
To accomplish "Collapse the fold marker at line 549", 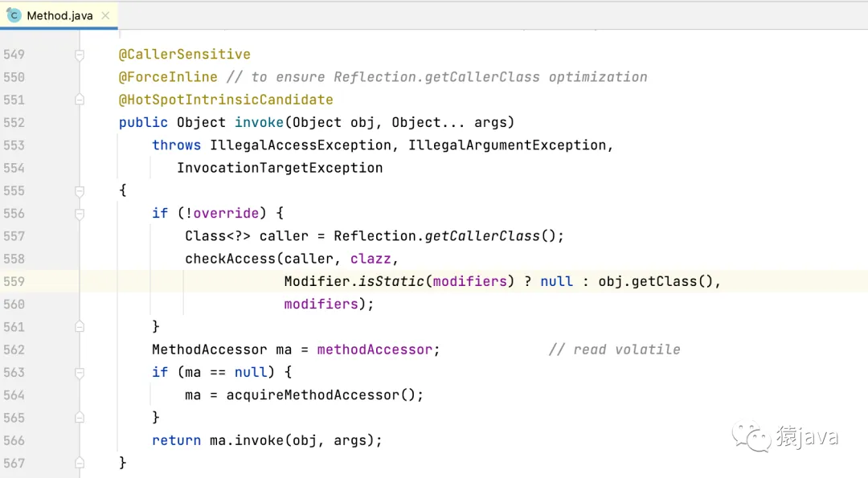I will tap(80, 55).
